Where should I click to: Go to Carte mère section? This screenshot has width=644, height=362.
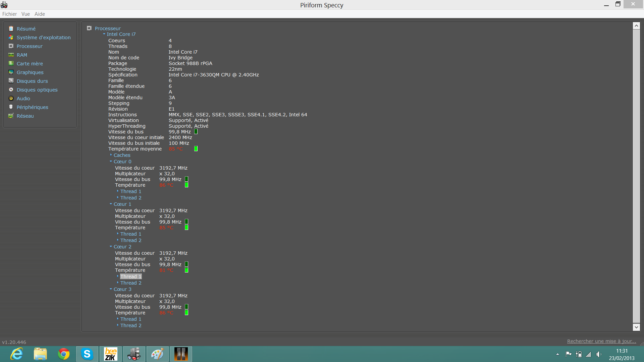30,64
